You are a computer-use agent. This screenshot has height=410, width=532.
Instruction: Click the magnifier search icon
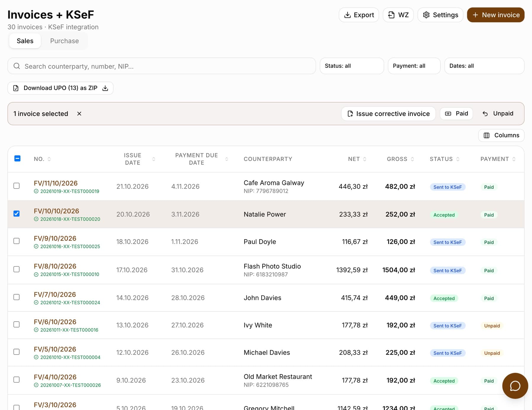pos(17,66)
